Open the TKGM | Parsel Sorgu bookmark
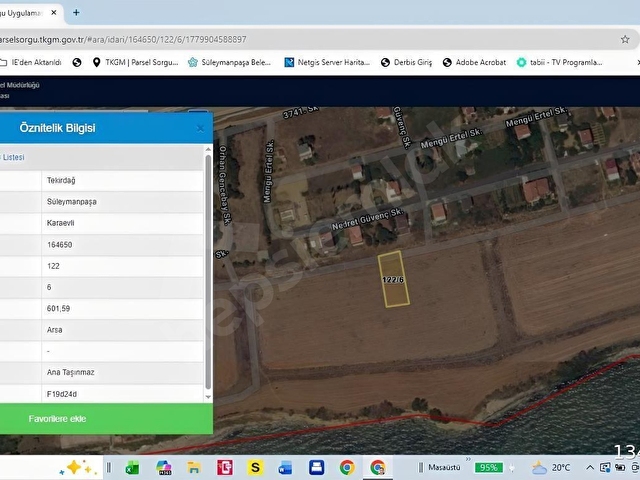Viewport: 640px width, 480px height. coord(136,62)
